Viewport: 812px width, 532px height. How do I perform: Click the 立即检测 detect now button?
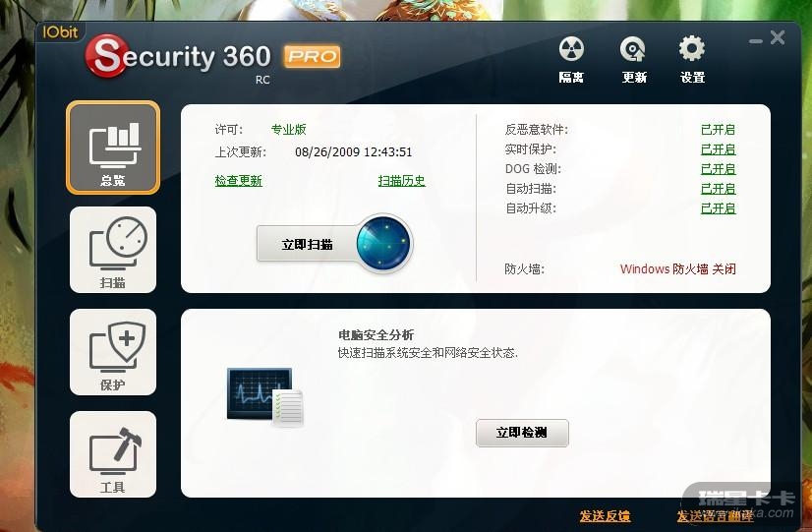click(522, 433)
